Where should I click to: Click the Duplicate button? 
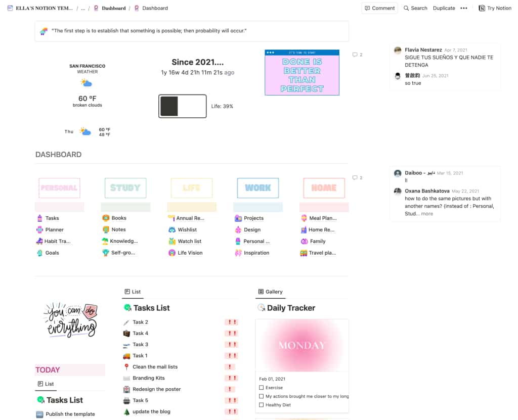(444, 8)
